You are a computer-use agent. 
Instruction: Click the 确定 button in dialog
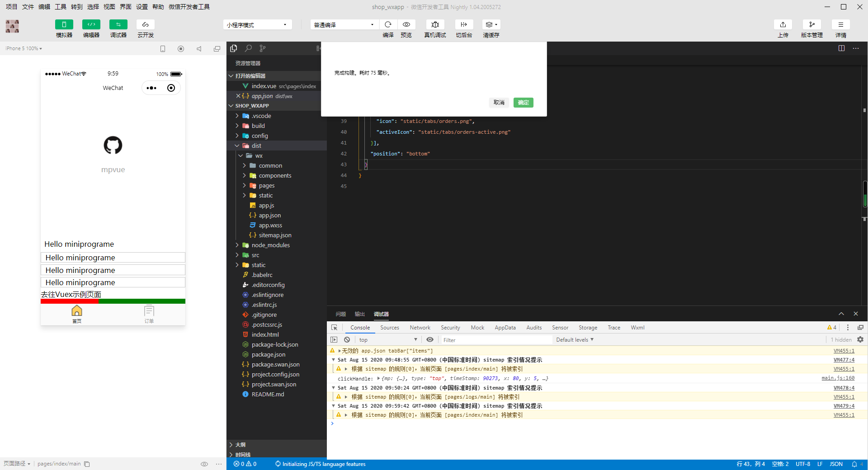point(524,103)
